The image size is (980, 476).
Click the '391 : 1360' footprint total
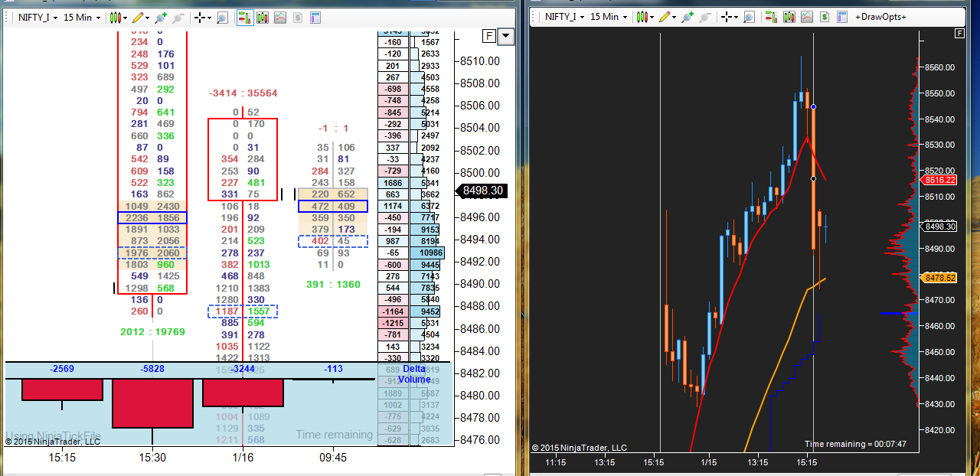pyautogui.click(x=333, y=285)
